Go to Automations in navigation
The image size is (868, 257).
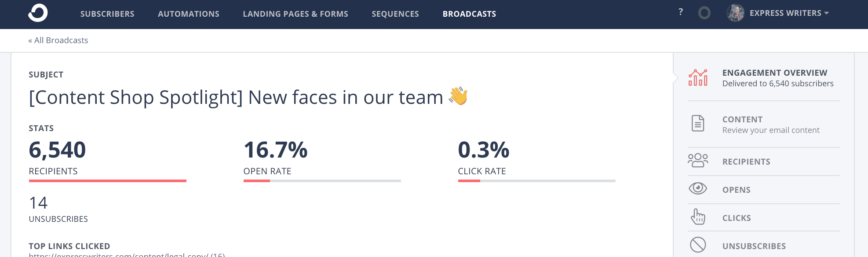click(x=189, y=14)
